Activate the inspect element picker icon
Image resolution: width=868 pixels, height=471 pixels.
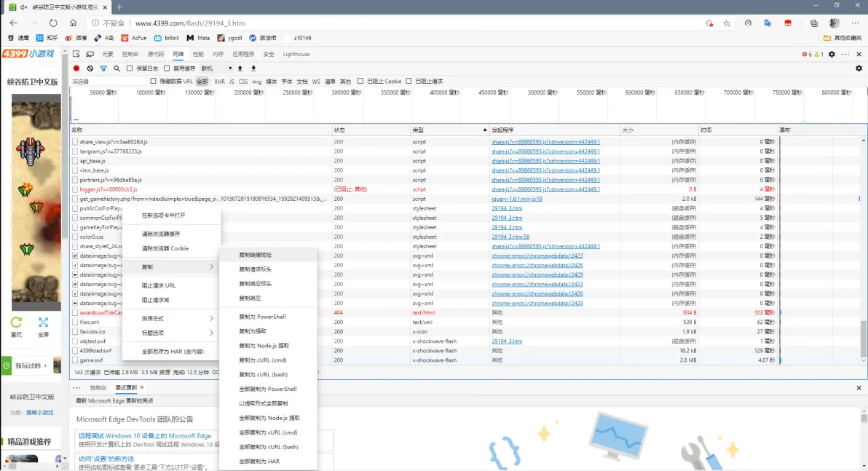pos(76,55)
